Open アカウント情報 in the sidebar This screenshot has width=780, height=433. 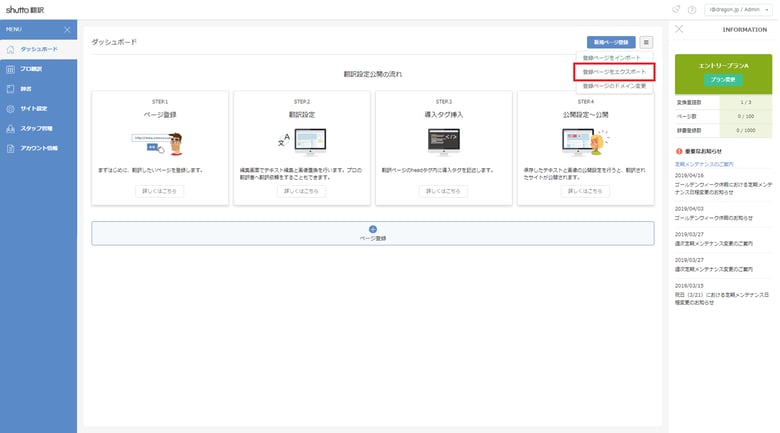(38, 148)
